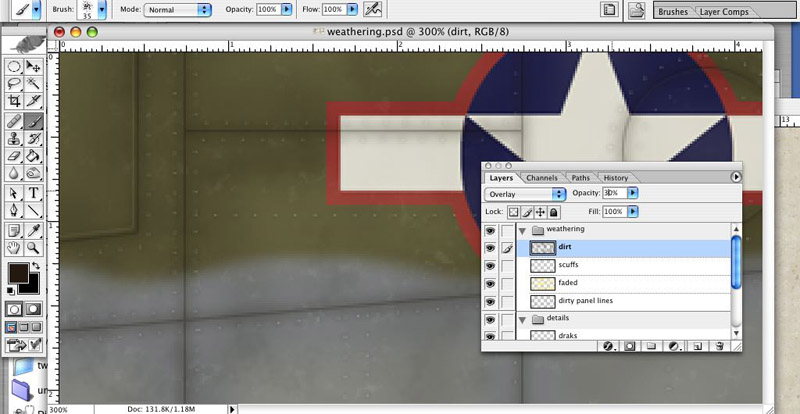The image size is (800, 414).
Task: Open the layer Opacity slider arrow
Action: tap(633, 193)
